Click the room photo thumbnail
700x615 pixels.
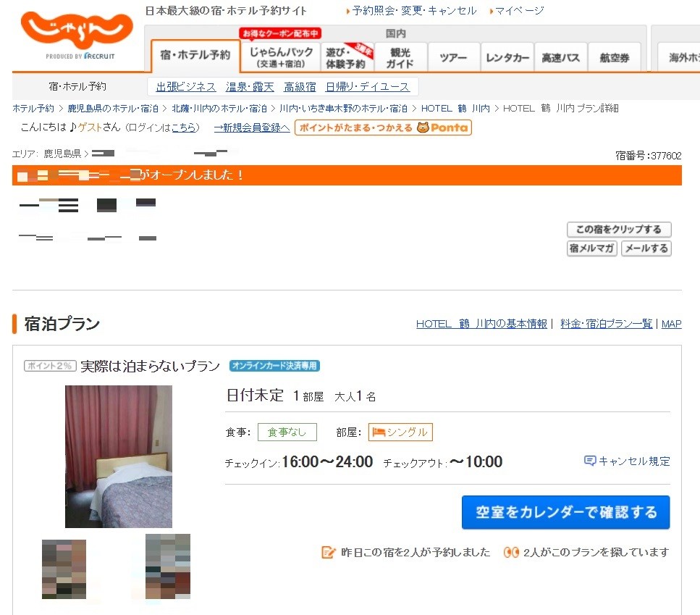click(x=118, y=456)
